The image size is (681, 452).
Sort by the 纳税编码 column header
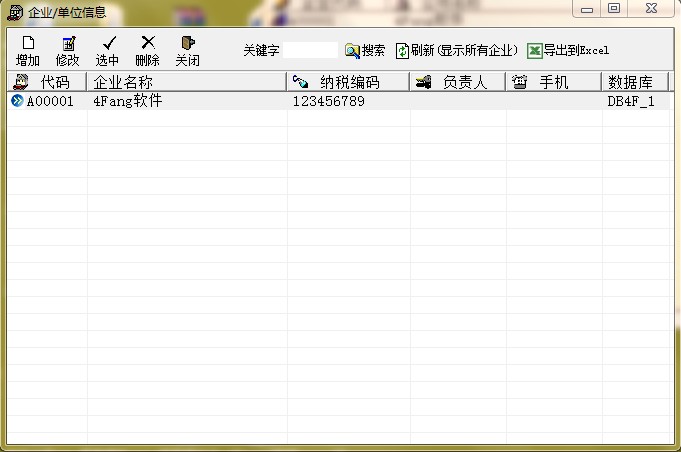(x=348, y=82)
